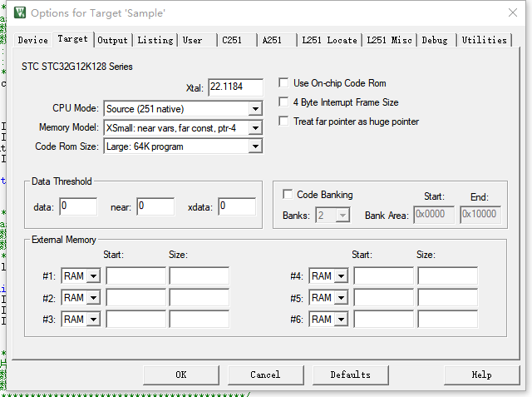Enable Use On-chip Code Rom
Screen dimensions: 532x397
tap(283, 83)
